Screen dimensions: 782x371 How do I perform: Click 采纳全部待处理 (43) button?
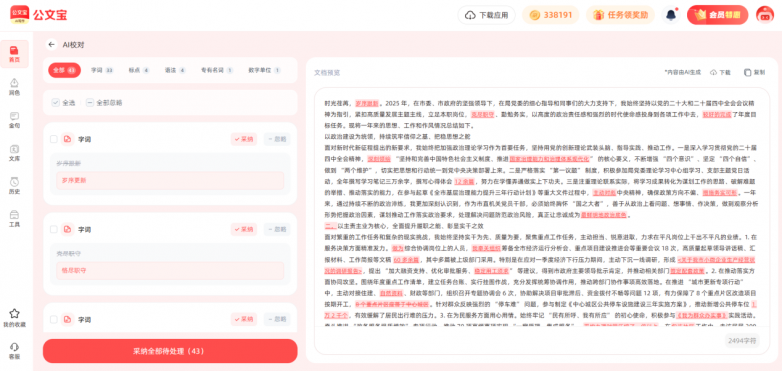[x=170, y=351]
